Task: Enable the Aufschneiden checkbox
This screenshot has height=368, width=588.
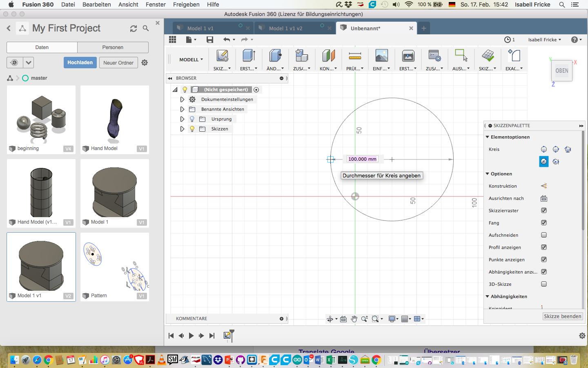Action: (544, 235)
